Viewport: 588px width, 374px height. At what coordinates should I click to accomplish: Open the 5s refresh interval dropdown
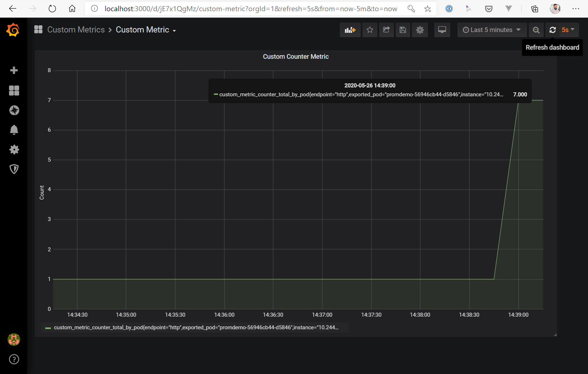569,30
